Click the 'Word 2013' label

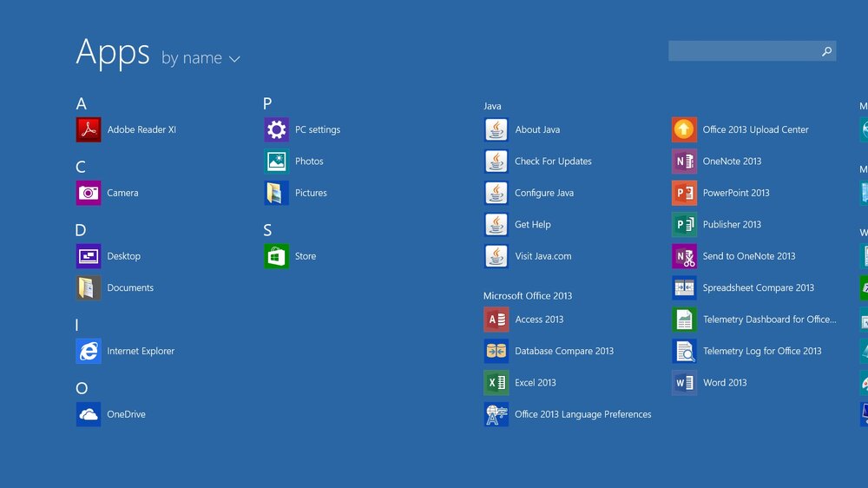click(725, 382)
